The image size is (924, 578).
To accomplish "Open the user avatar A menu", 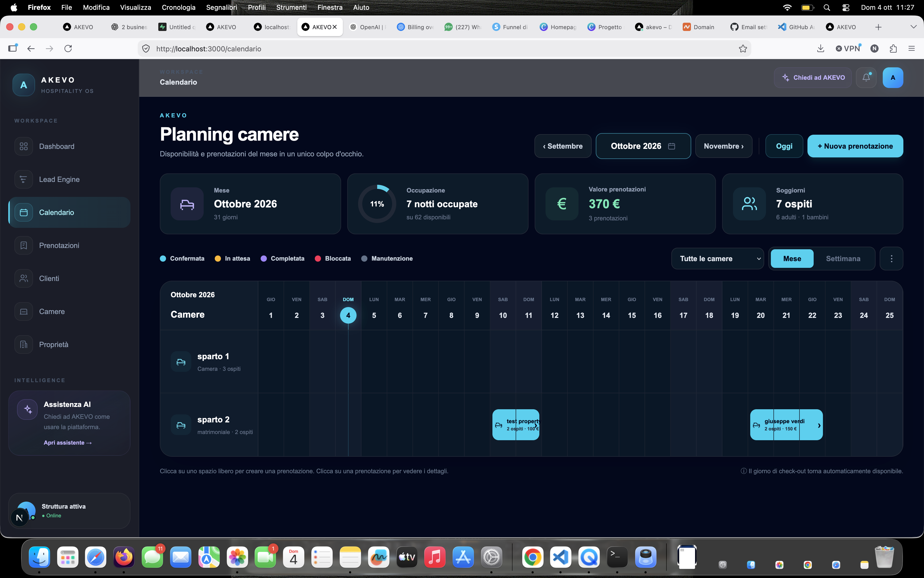I will 893,78.
